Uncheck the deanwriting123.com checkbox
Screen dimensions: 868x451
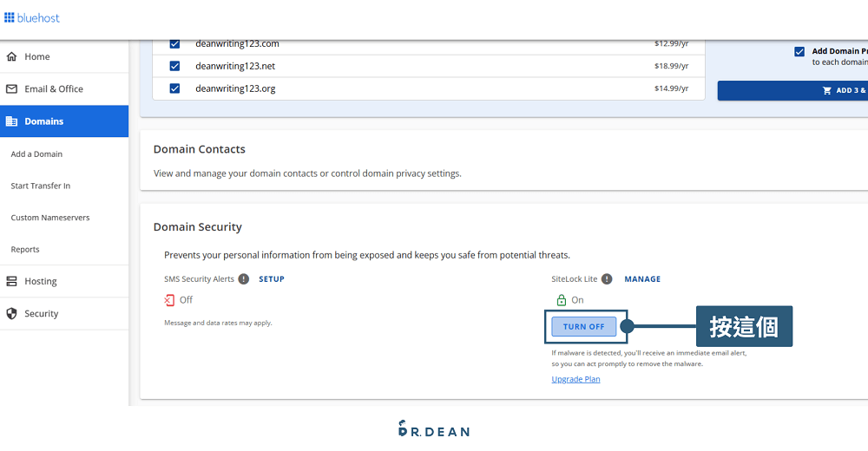pos(174,43)
